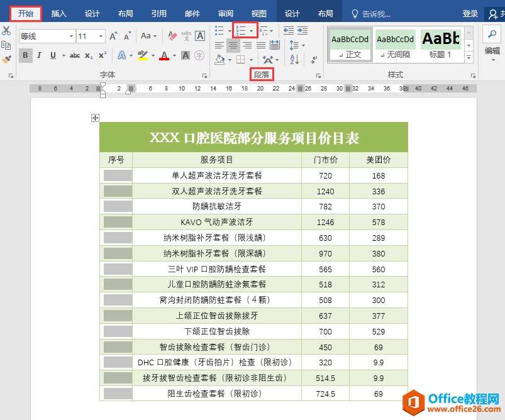Viewport: 505px width, 420px height.
Task: Apply character shading icon
Action: point(186,55)
